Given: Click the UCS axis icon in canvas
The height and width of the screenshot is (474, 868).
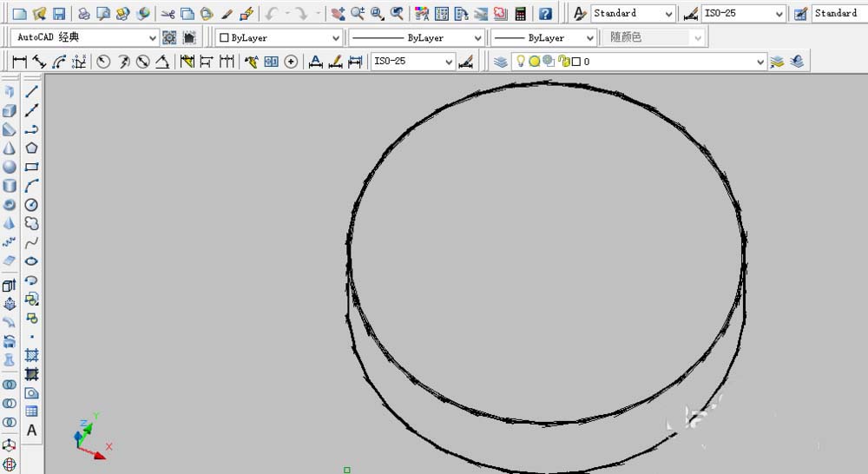Looking at the screenshot, I should tap(91, 438).
